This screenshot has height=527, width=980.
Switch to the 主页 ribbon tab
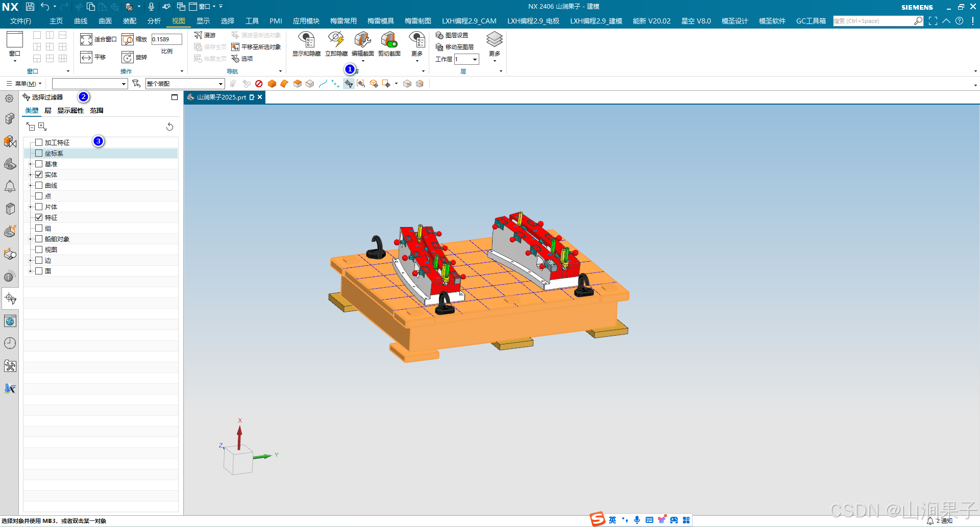pyautogui.click(x=56, y=21)
